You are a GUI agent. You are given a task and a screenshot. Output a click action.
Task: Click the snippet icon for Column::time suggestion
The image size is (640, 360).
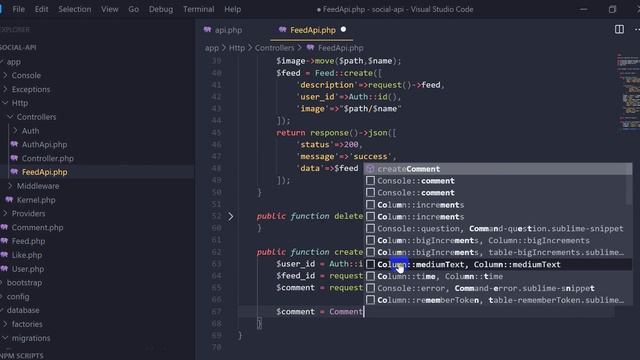tap(370, 276)
